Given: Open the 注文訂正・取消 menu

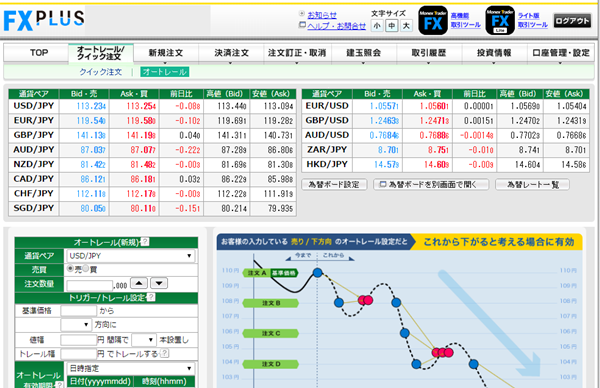Looking at the screenshot, I should coord(297,53).
